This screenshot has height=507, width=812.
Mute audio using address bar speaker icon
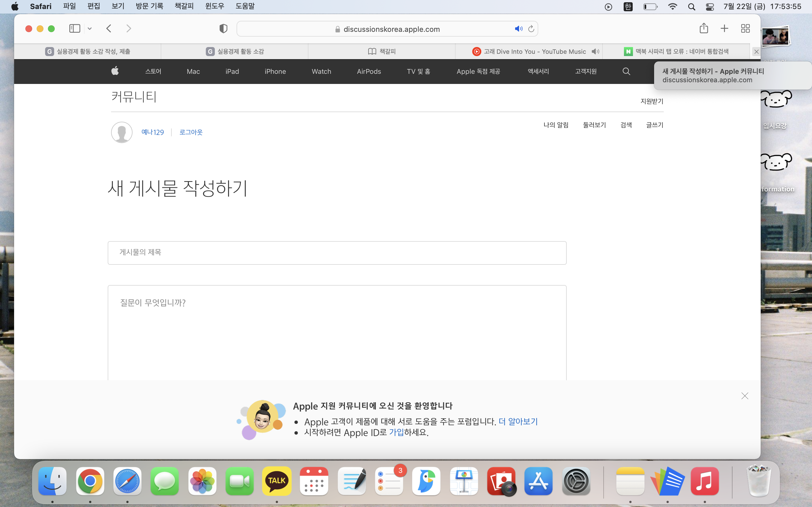(x=518, y=29)
